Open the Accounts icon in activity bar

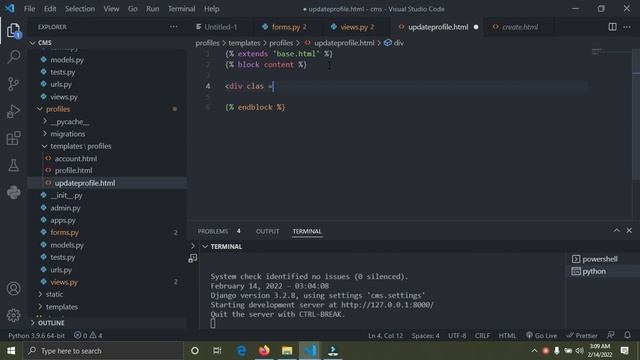13,289
